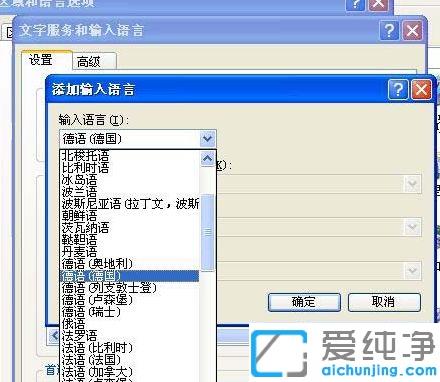The height and width of the screenshot is (382, 440).
Task: Select 朝鲜语 in the language list
Action: (x=130, y=216)
